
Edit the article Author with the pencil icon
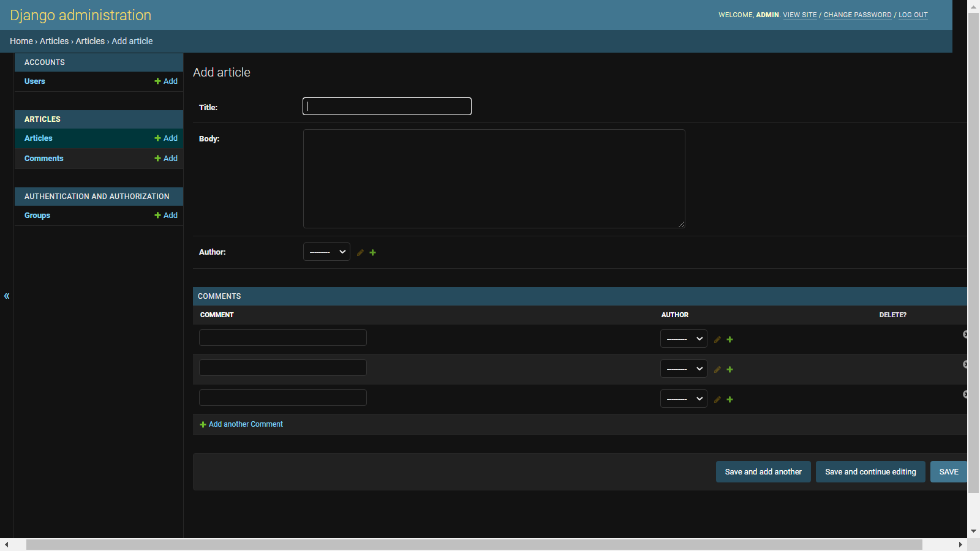pyautogui.click(x=360, y=252)
